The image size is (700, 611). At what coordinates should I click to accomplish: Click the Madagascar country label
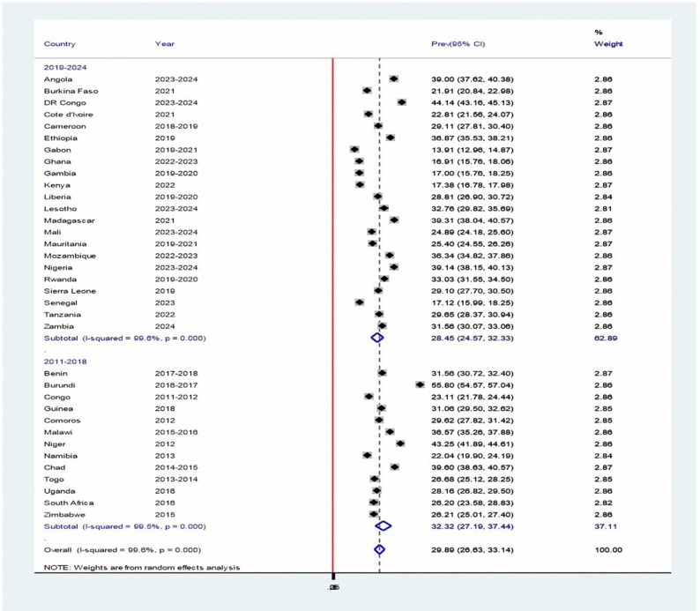point(69,220)
